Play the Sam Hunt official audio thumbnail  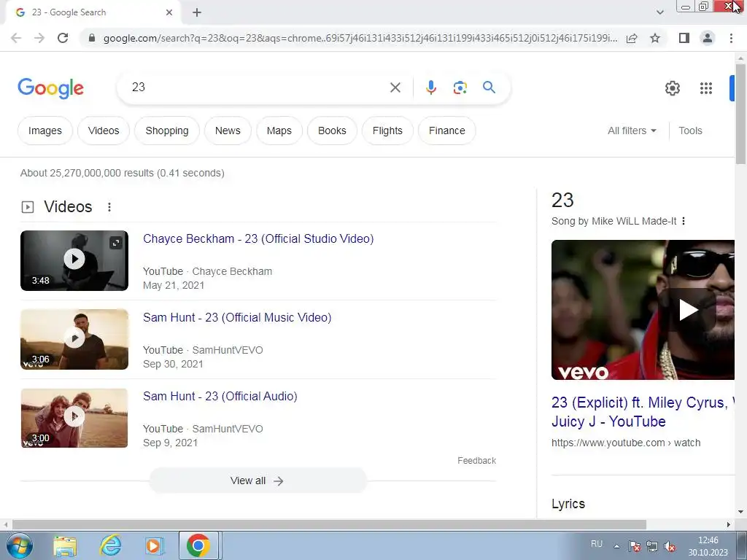74,418
